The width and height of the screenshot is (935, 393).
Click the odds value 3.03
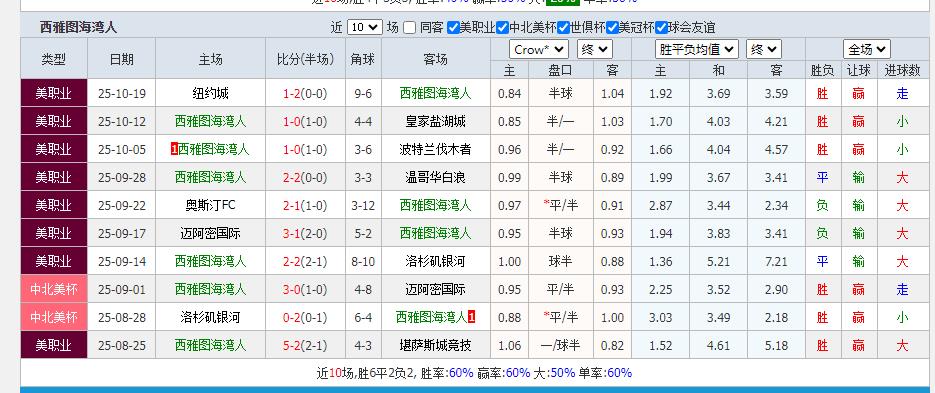coord(660,317)
